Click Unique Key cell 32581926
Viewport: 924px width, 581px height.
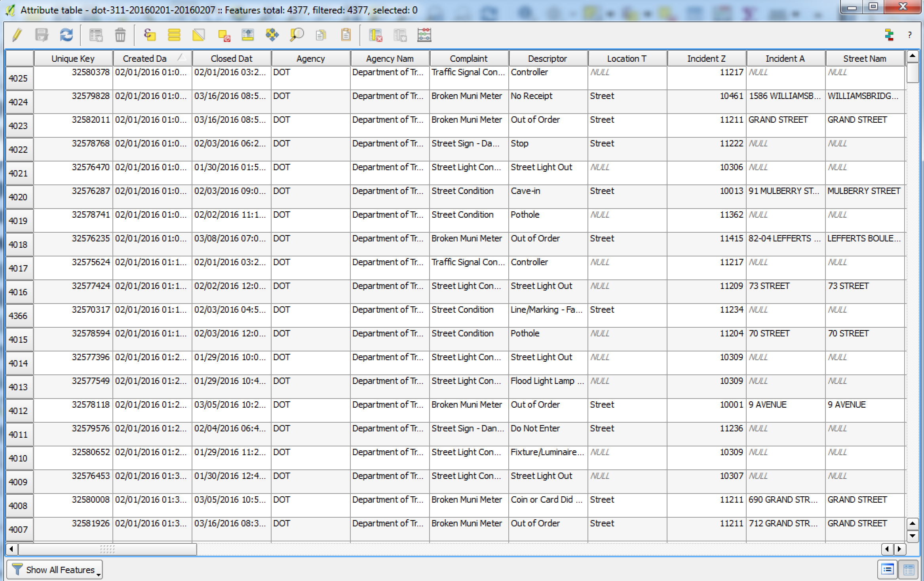[x=73, y=529]
